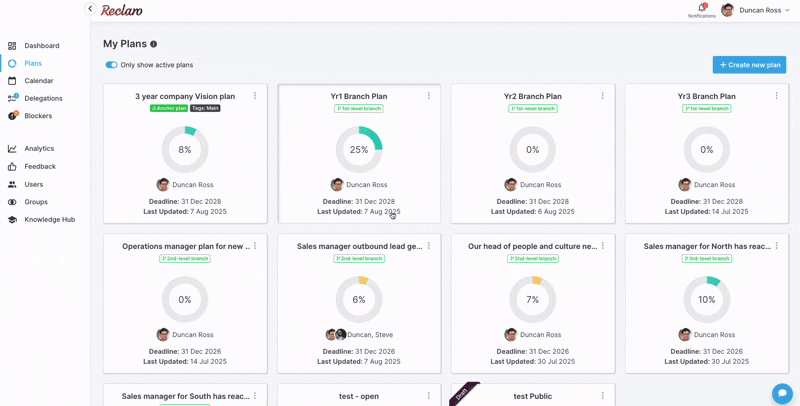
Task: Click the Delegations sidebar icon
Action: click(12, 98)
